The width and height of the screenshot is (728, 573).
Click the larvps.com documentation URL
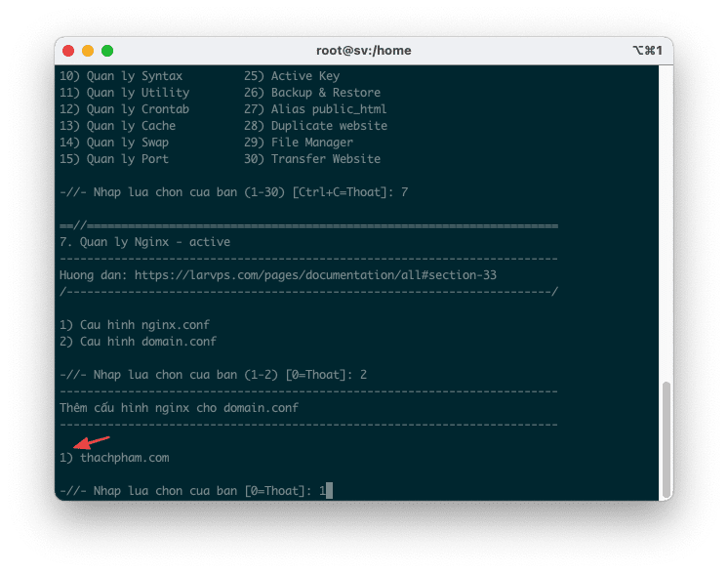coord(315,275)
